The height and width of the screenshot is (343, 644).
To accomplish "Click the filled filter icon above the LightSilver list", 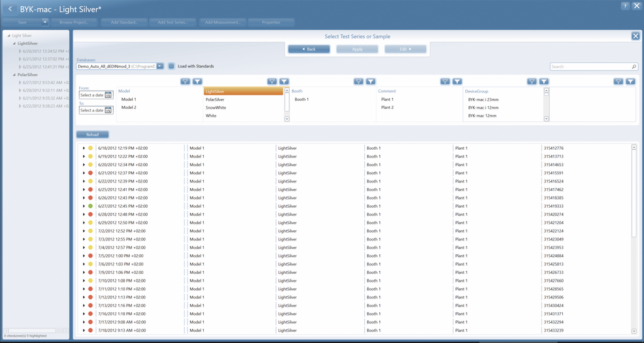I will coord(284,82).
